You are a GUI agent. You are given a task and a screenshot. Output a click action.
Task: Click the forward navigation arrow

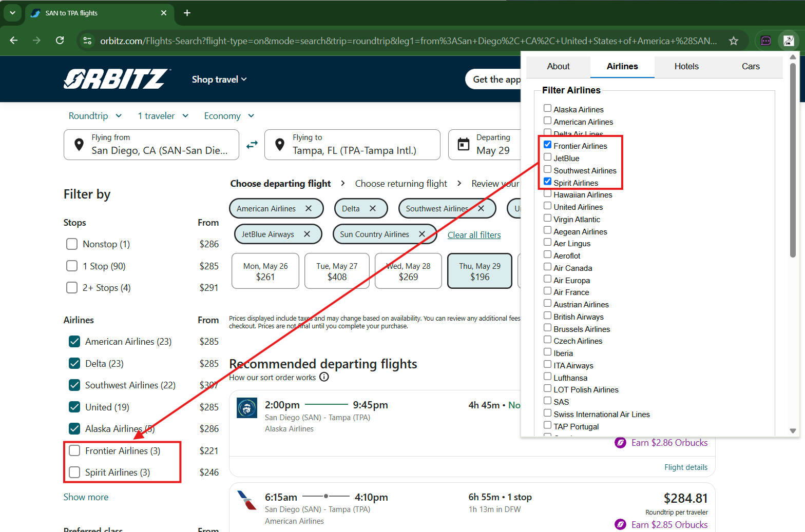36,41
